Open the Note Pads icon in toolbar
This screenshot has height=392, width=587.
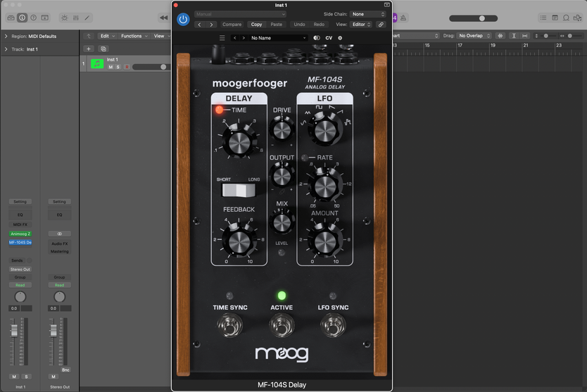pyautogui.click(x=555, y=18)
